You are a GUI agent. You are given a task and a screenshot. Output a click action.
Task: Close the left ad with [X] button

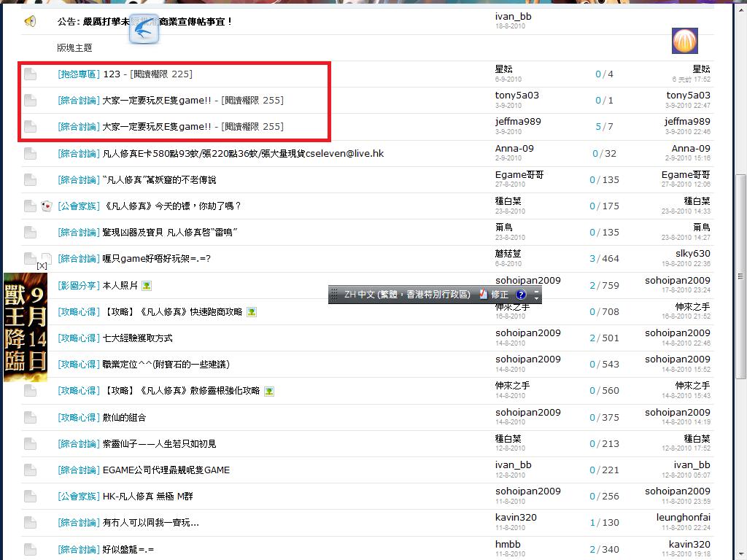click(x=42, y=267)
